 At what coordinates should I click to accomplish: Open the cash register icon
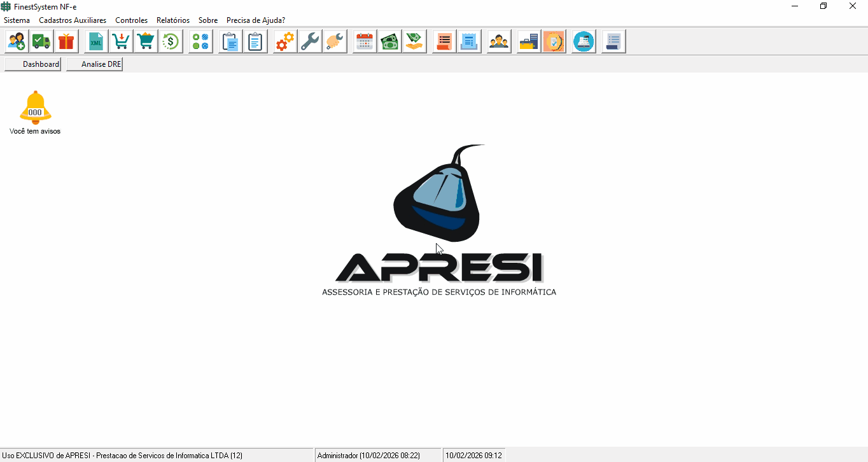[x=584, y=42]
